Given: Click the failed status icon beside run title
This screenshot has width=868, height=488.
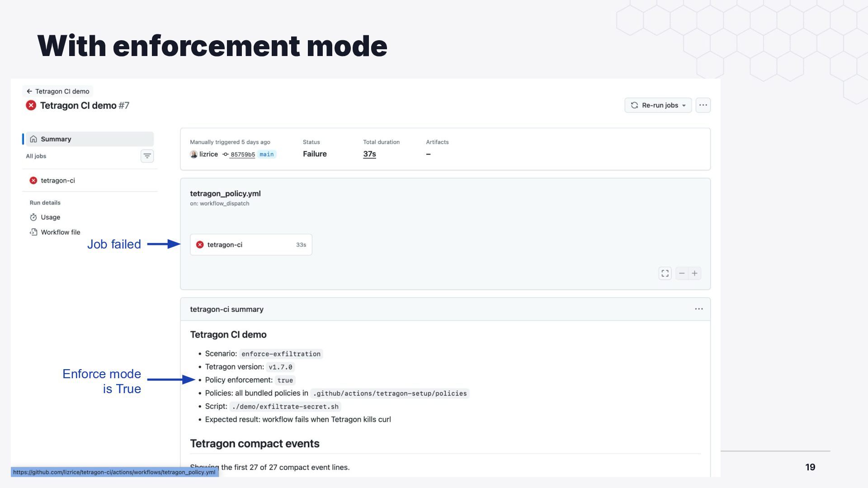Looking at the screenshot, I should [31, 105].
